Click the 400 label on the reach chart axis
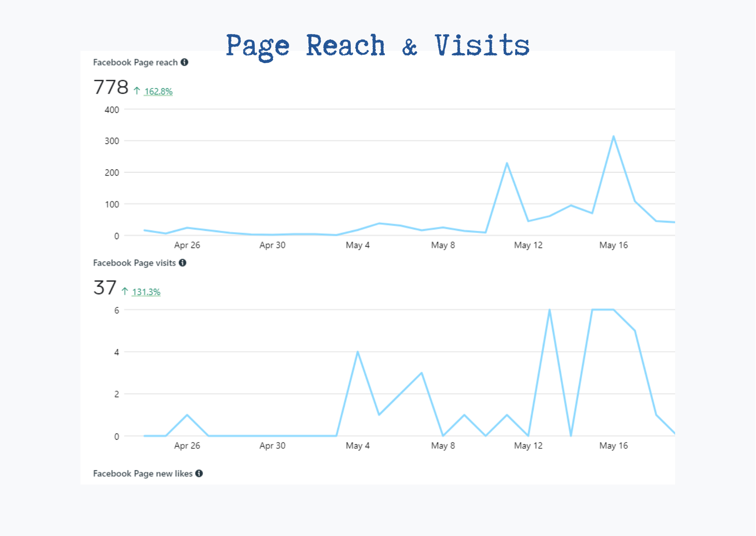This screenshot has height=536, width=756. click(112, 110)
